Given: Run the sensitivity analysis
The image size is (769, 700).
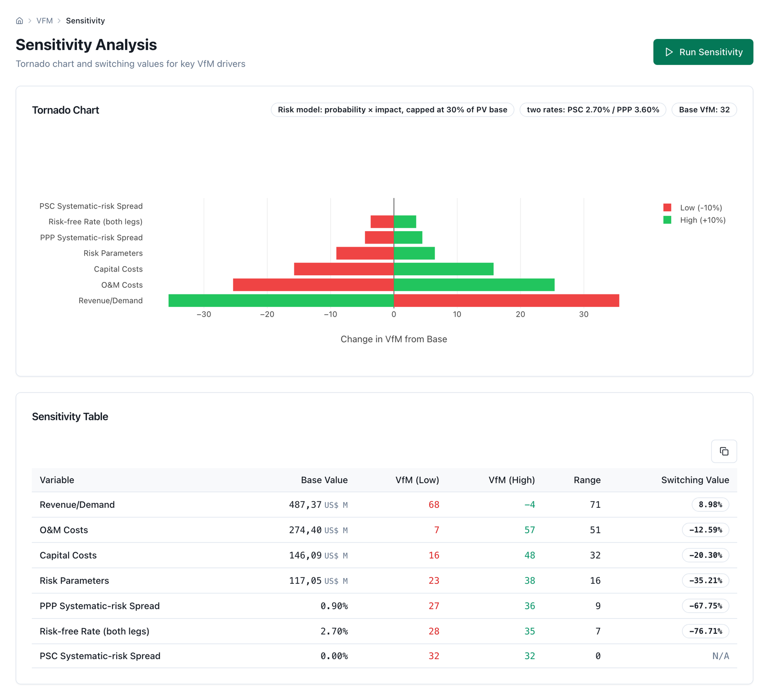Looking at the screenshot, I should tap(703, 52).
